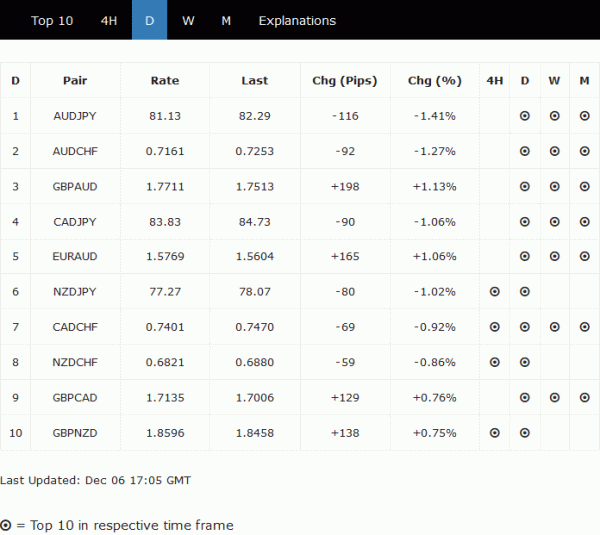600x535 pixels.
Task: Click the 81.13 rate value
Action: click(x=165, y=116)
